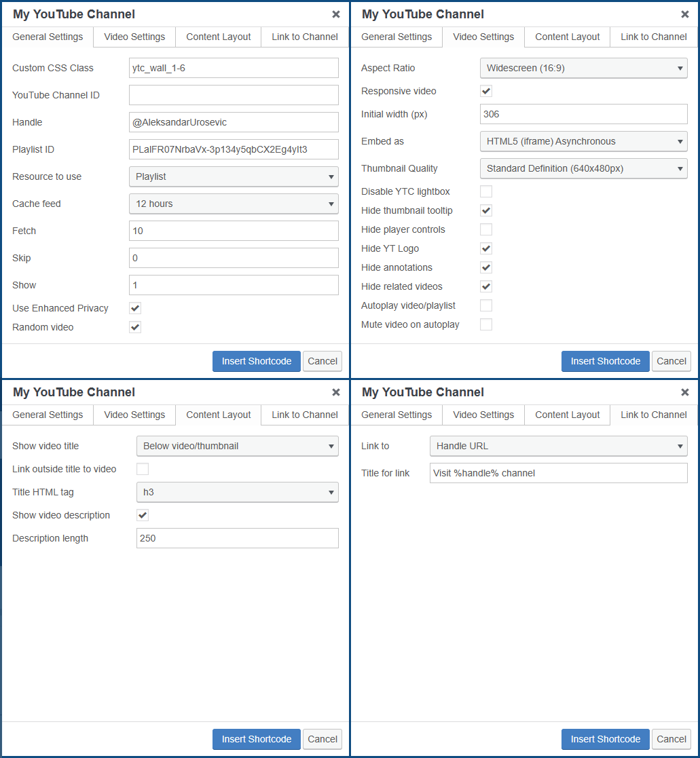700x758 pixels.
Task: Select Video Settings tab in the Content Layout dialog
Action: [x=134, y=415]
